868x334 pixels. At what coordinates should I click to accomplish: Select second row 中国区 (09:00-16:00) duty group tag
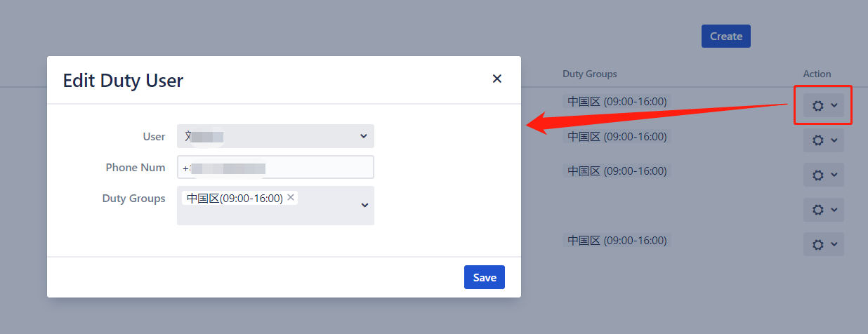click(x=617, y=136)
